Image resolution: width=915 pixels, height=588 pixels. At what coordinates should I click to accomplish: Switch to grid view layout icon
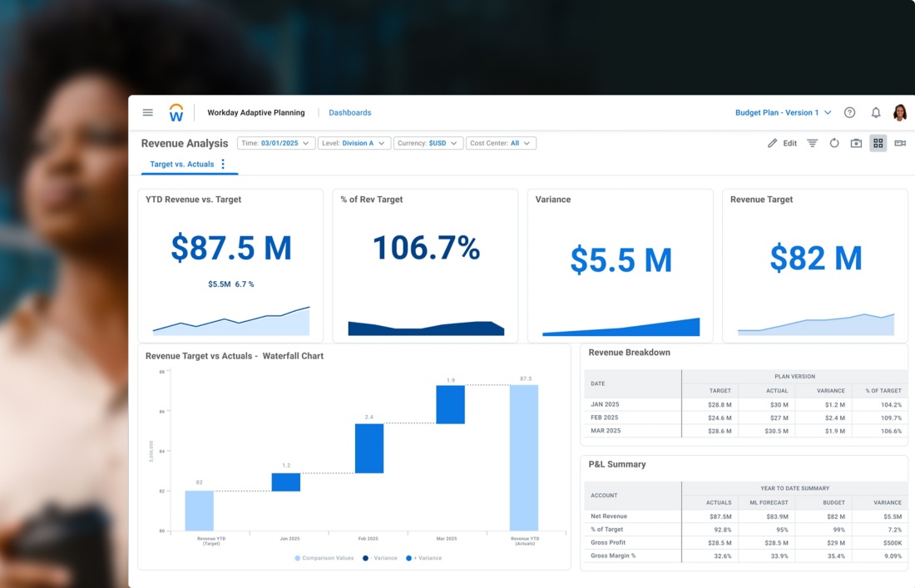(878, 143)
